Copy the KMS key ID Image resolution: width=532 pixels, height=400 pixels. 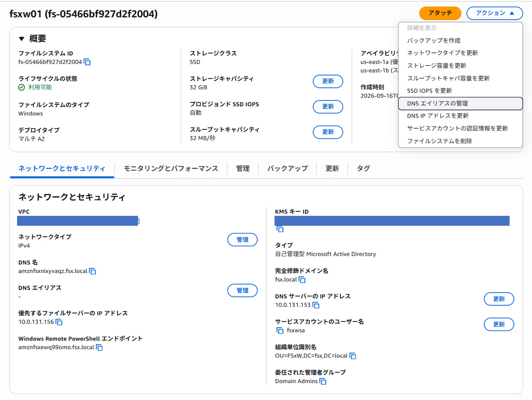click(x=280, y=229)
